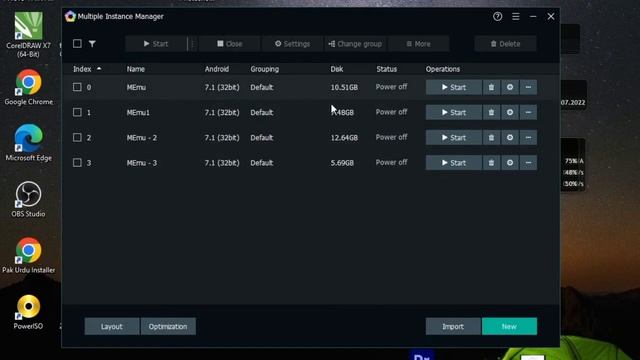The height and width of the screenshot is (360, 640).
Task: Open more options for MEmu - 3
Action: 528,163
